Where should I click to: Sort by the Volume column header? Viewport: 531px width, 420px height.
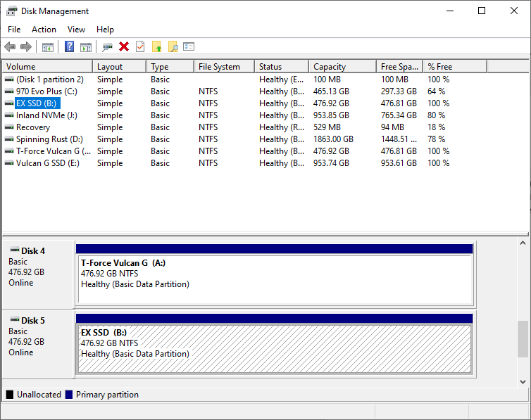point(47,67)
